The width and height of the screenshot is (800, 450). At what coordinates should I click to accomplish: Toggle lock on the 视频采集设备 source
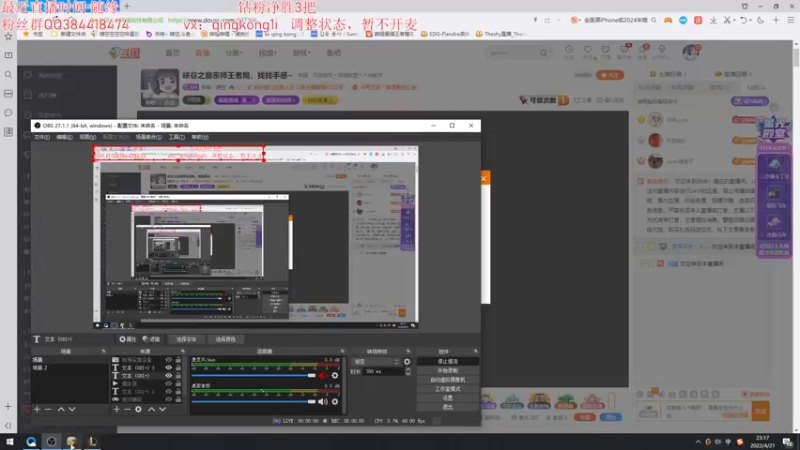pyautogui.click(x=178, y=360)
